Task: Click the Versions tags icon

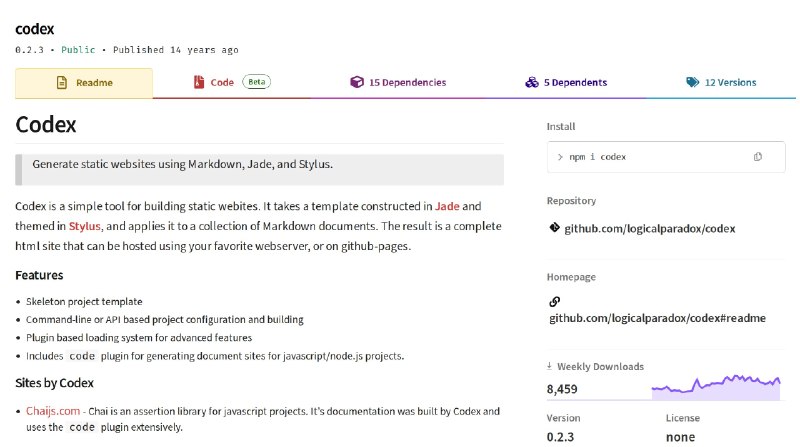Action: [692, 82]
